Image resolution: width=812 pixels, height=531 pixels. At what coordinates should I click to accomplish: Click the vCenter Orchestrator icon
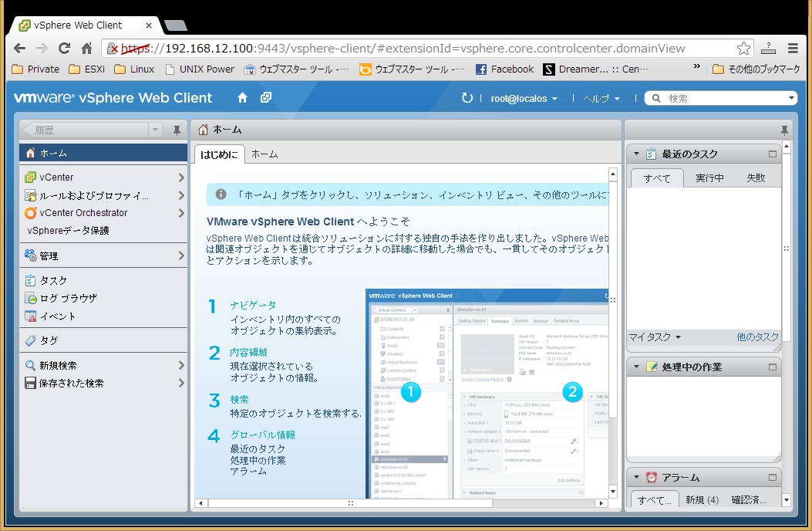click(x=31, y=213)
